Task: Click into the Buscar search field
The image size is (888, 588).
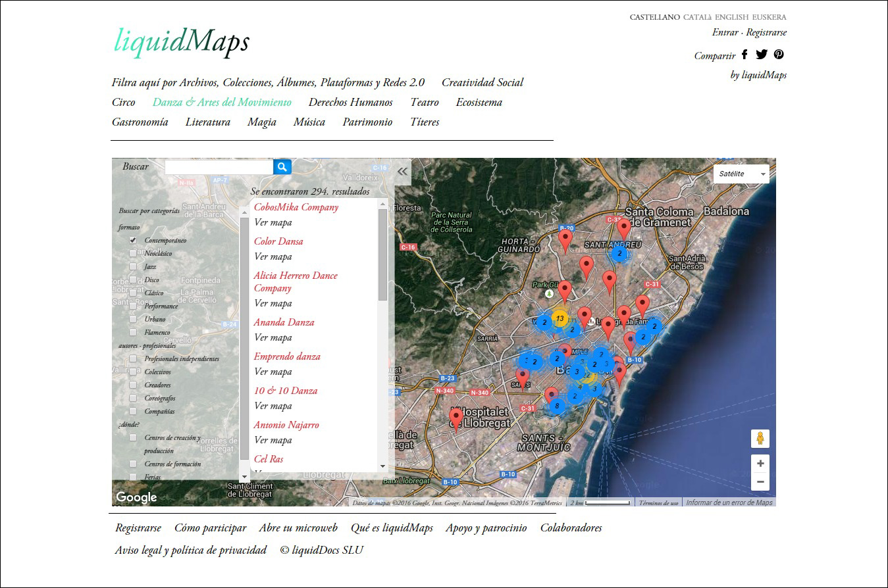Action: click(219, 167)
